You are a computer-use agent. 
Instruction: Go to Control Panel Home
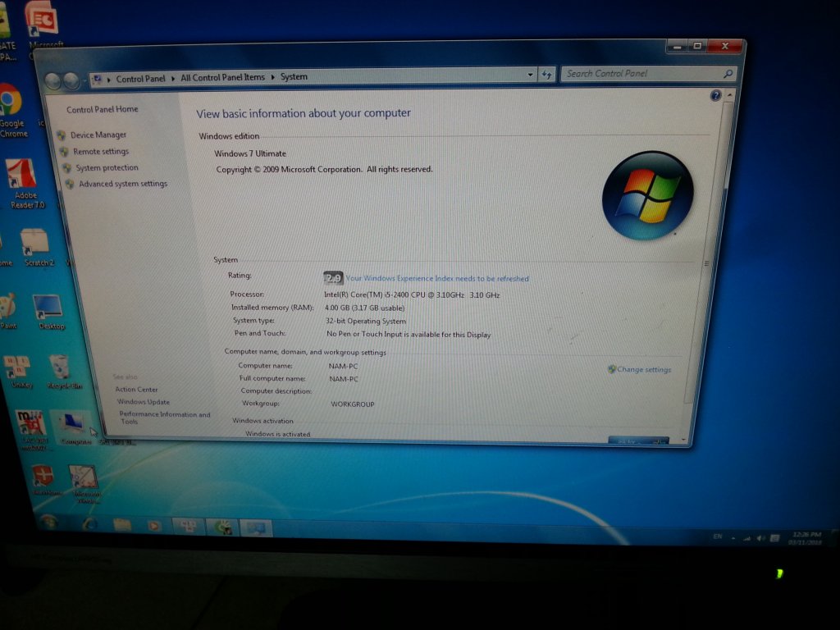(x=102, y=110)
